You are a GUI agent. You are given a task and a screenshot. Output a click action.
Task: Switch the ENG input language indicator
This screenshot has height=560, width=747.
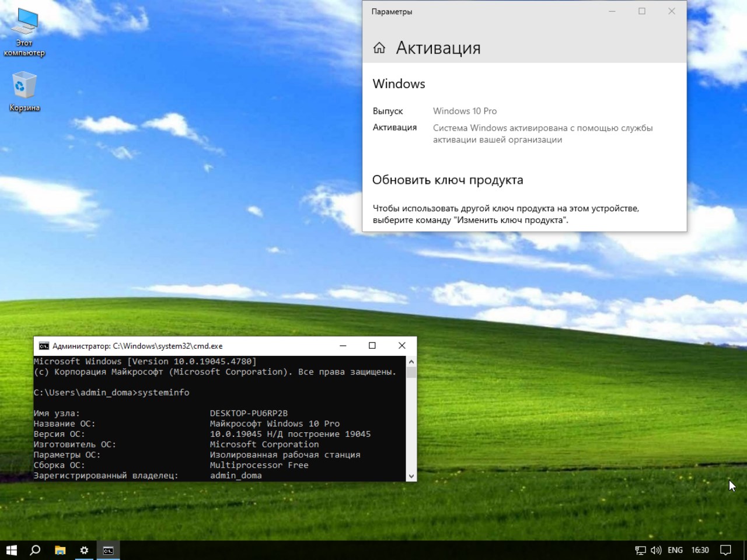tap(675, 550)
